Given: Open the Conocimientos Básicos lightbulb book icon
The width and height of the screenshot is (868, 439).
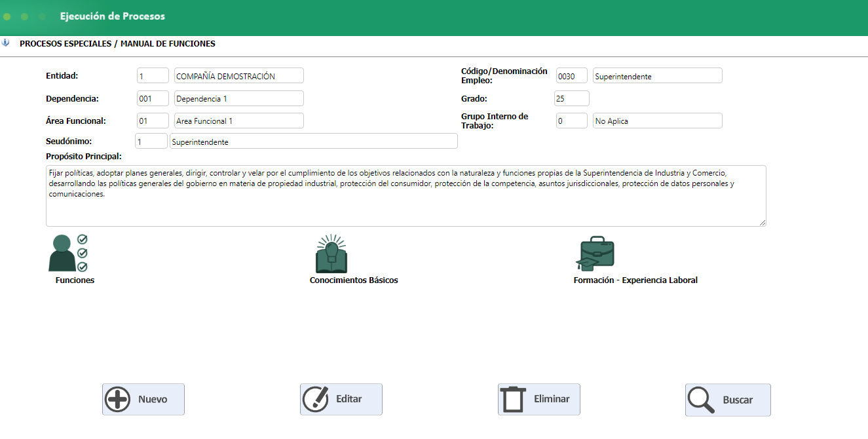Looking at the screenshot, I should (x=331, y=254).
